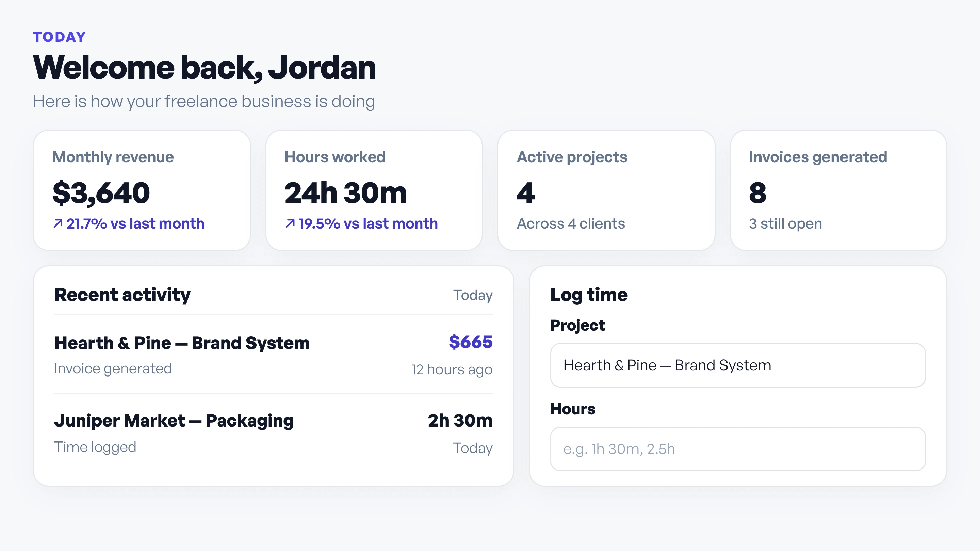The image size is (980, 551).
Task: Select the Active projects label
Action: point(572,157)
